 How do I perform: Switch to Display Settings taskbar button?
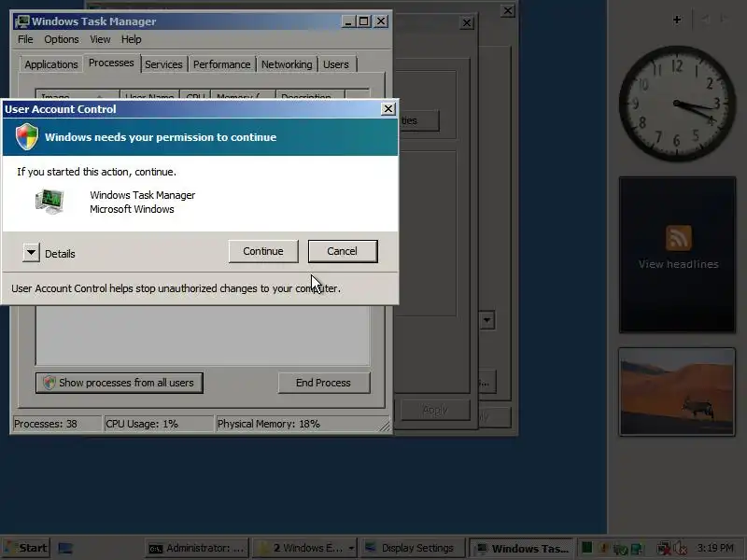click(413, 548)
